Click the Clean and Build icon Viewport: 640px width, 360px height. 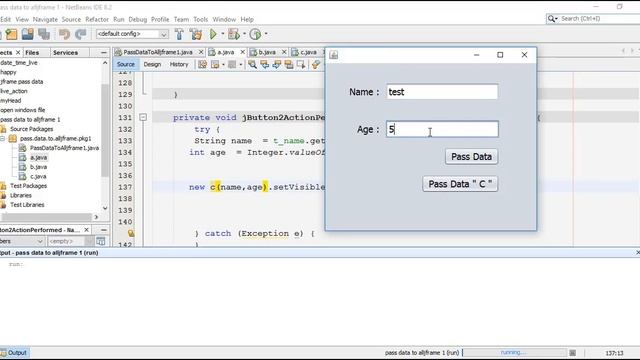[196, 34]
